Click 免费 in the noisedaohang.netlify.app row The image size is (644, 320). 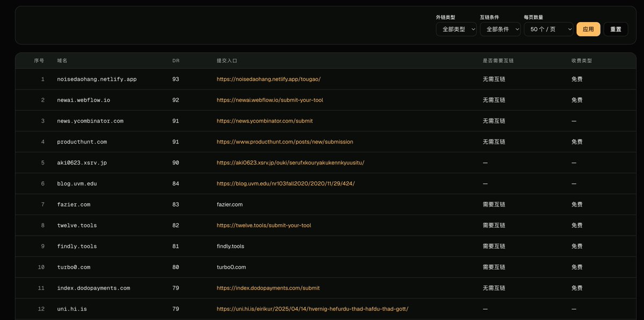point(577,79)
